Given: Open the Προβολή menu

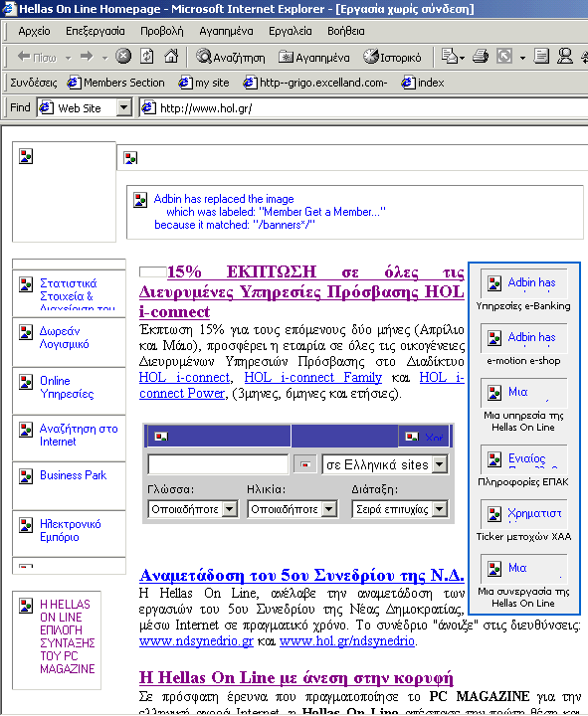Looking at the screenshot, I should pyautogui.click(x=162, y=31).
